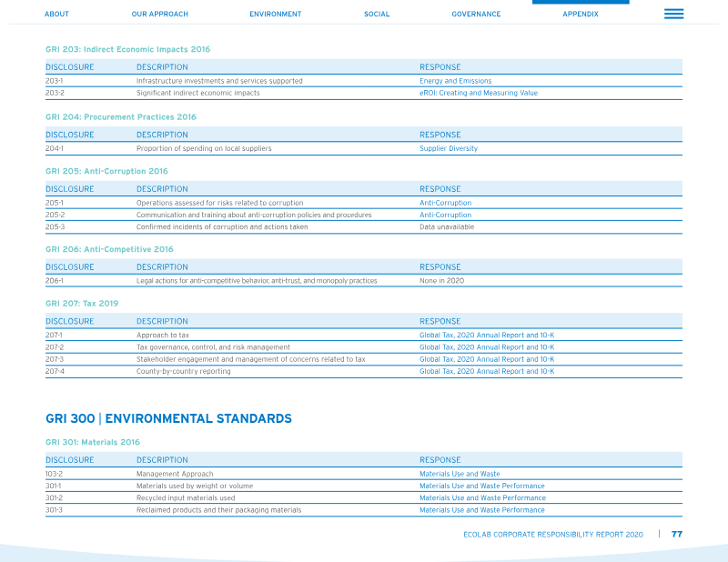The image size is (728, 562).
Task: Open the Energy and Emissions link
Action: 456,81
